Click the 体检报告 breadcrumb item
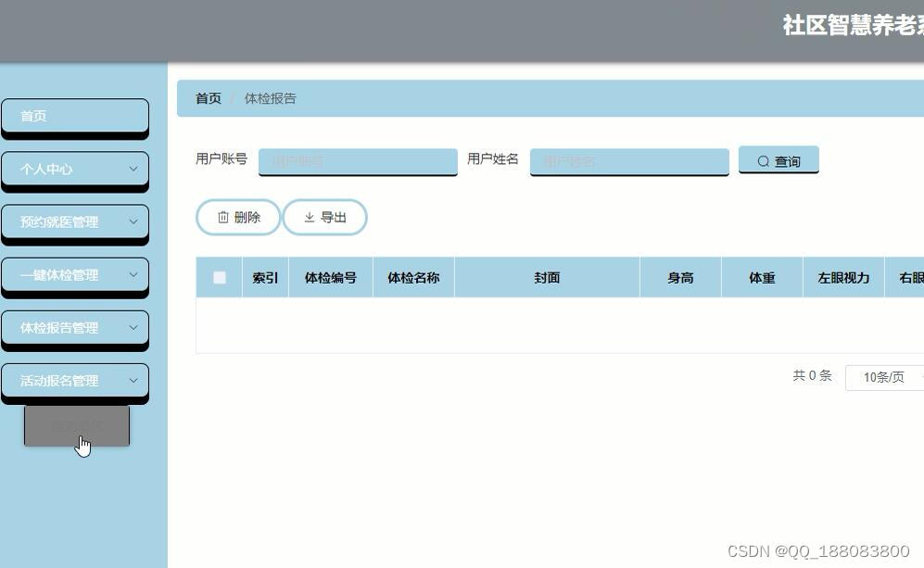 tap(270, 98)
